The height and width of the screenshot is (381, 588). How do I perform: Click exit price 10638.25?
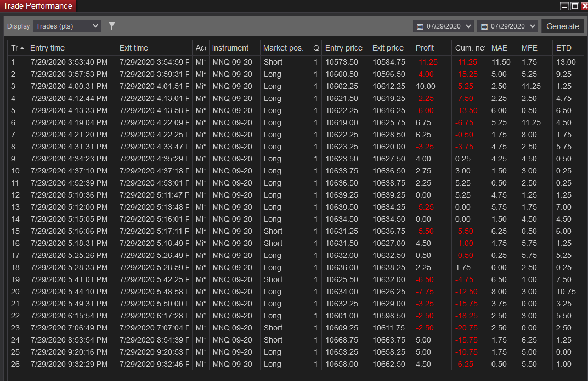point(388,267)
